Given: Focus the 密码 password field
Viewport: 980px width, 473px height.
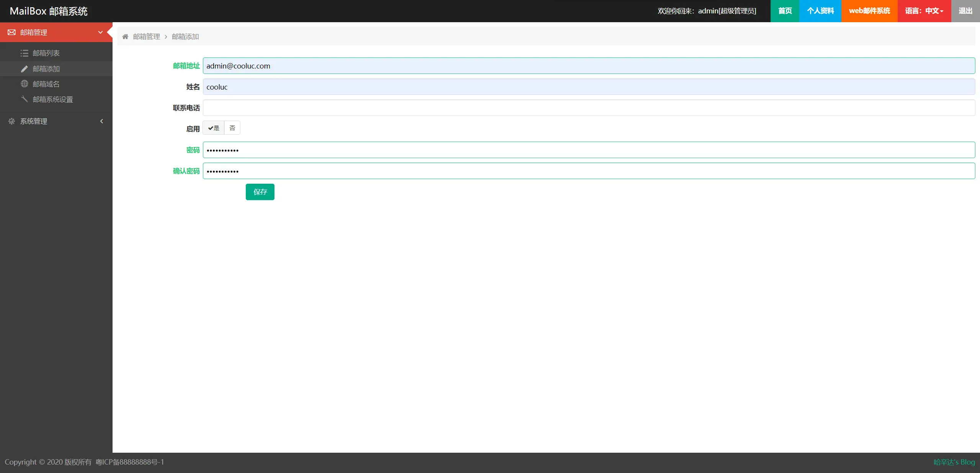Looking at the screenshot, I should [589, 150].
